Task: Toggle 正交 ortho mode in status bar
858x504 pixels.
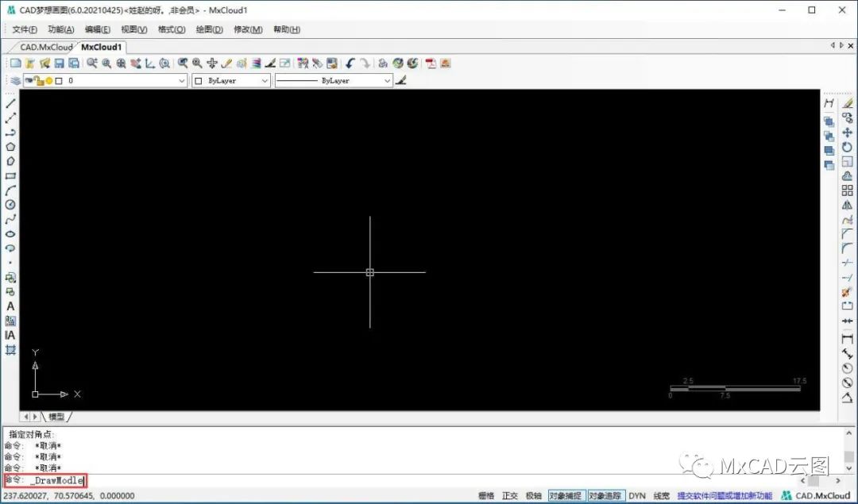Action: coord(510,496)
